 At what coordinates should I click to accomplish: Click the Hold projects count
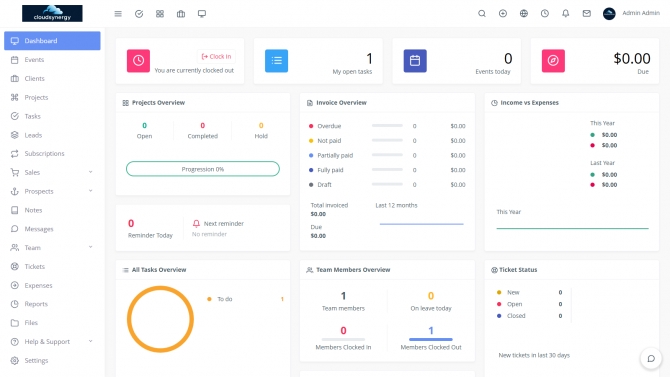(261, 126)
